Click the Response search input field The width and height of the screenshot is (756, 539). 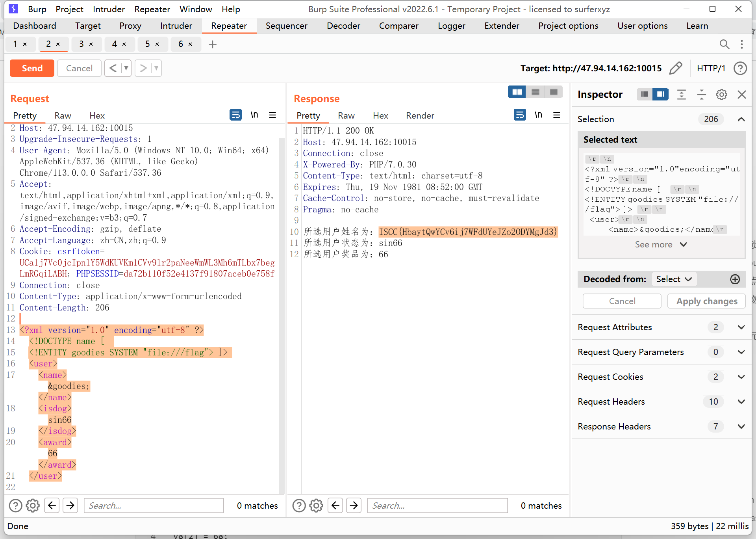pos(437,506)
